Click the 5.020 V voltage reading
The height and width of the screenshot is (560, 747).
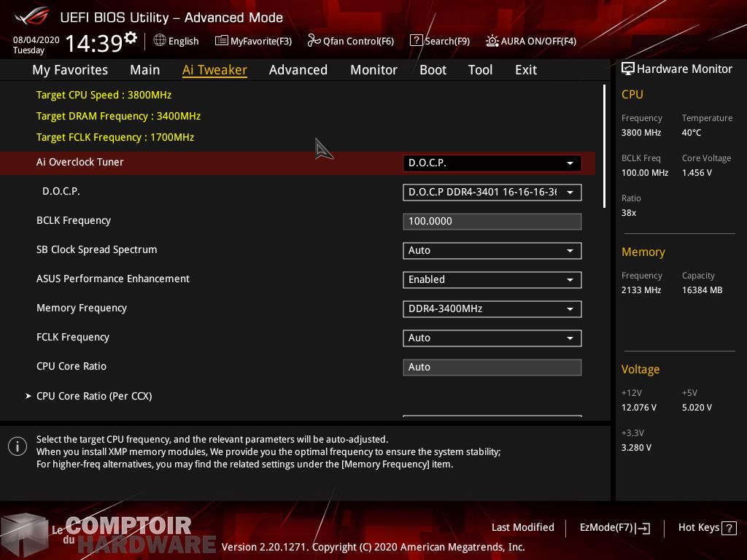coord(697,408)
